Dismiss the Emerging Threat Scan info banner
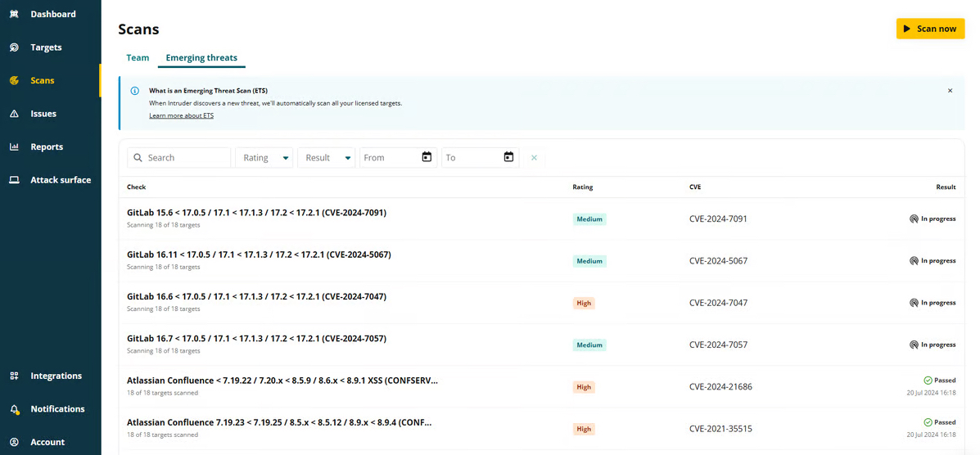 click(x=950, y=91)
